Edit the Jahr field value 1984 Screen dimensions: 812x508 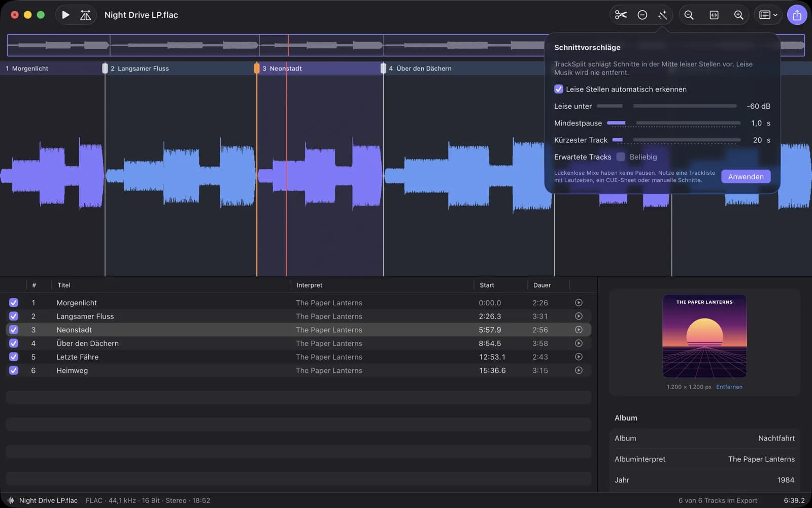786,480
